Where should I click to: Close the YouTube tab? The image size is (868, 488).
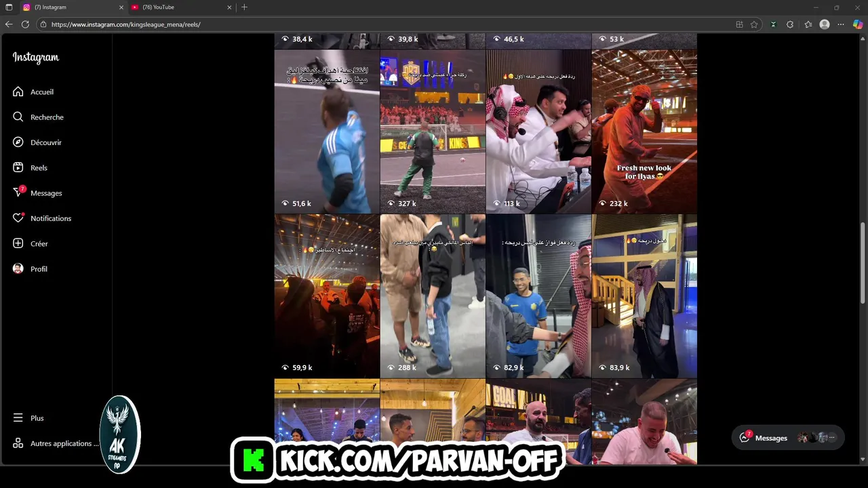(229, 7)
